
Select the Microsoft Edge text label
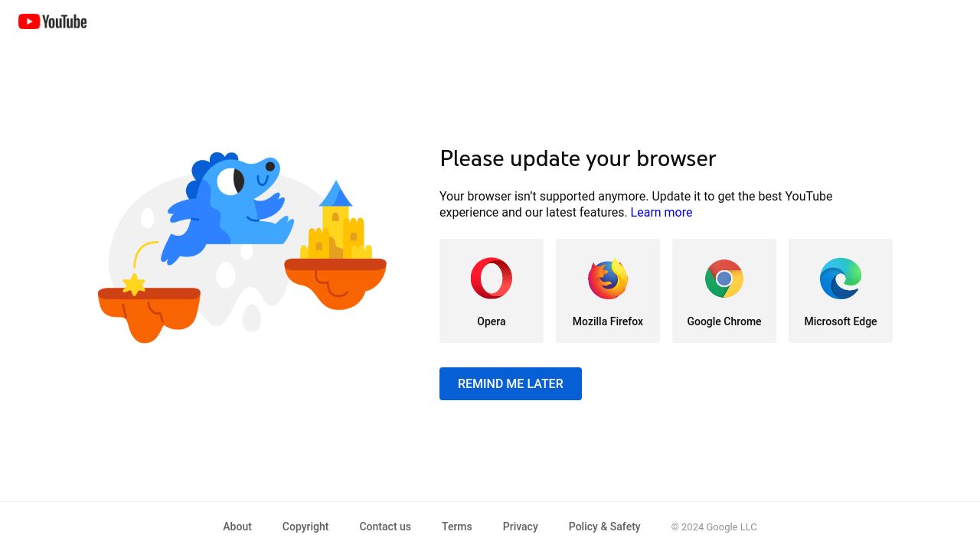[841, 321]
